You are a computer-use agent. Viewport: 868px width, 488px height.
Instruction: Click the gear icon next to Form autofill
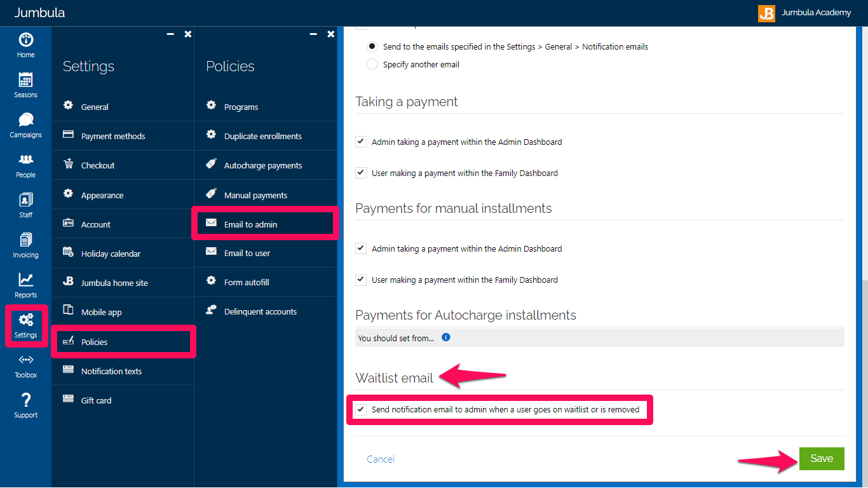click(x=211, y=281)
